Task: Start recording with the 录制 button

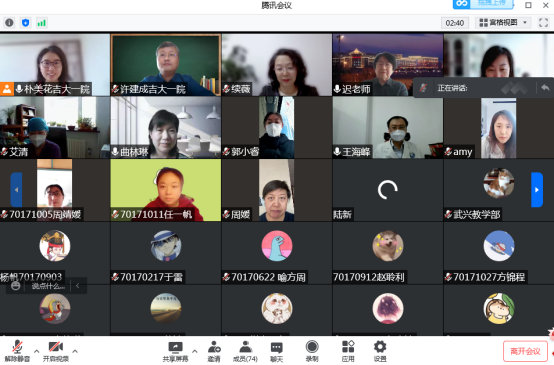Action: pos(312,352)
